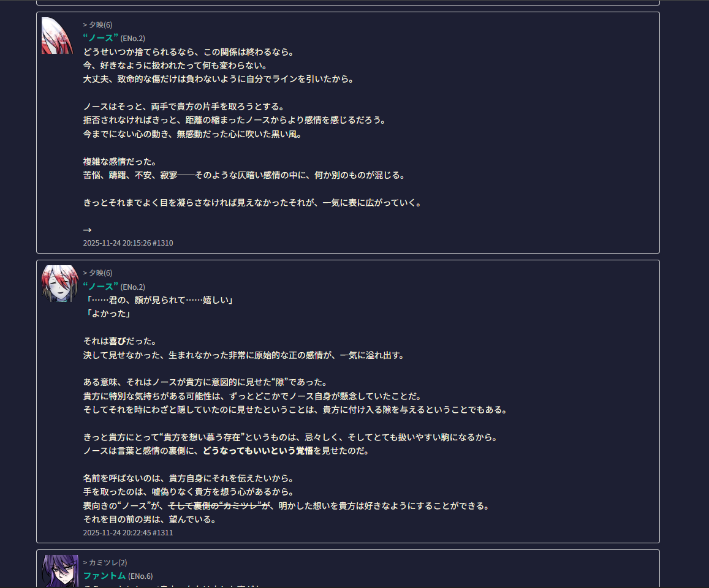
Task: Open the #1311 post number
Action: point(163,533)
